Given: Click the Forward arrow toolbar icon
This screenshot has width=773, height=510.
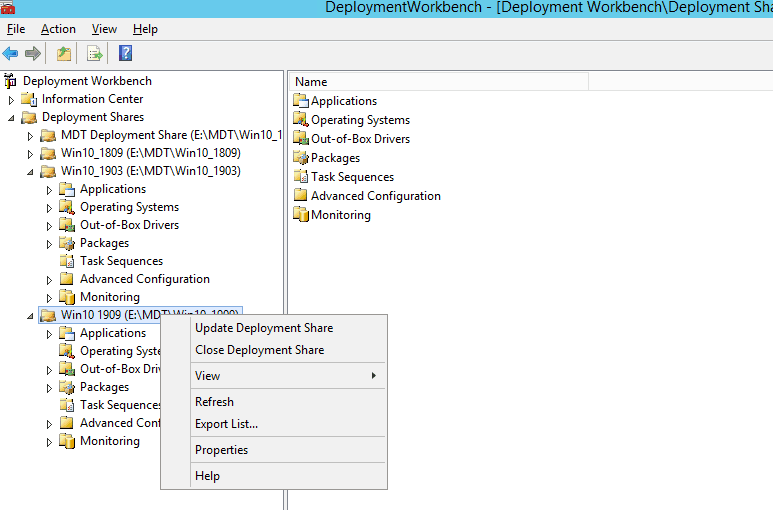Looking at the screenshot, I should coord(33,53).
